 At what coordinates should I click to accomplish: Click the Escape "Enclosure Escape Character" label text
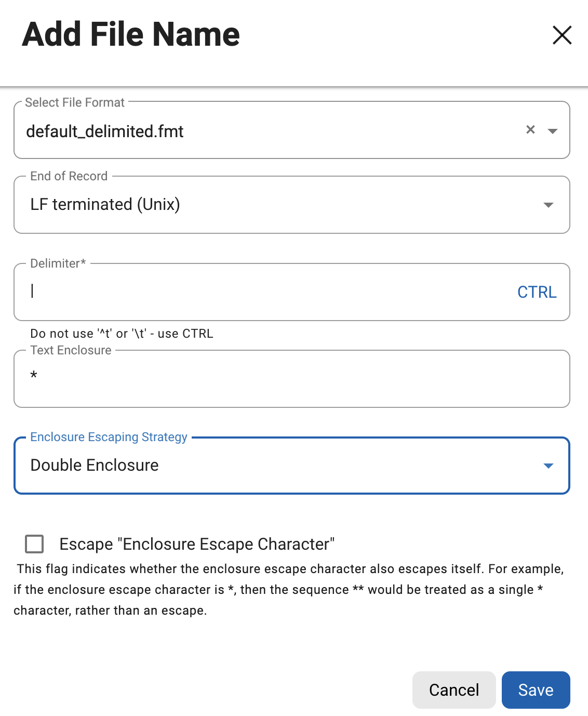click(197, 544)
